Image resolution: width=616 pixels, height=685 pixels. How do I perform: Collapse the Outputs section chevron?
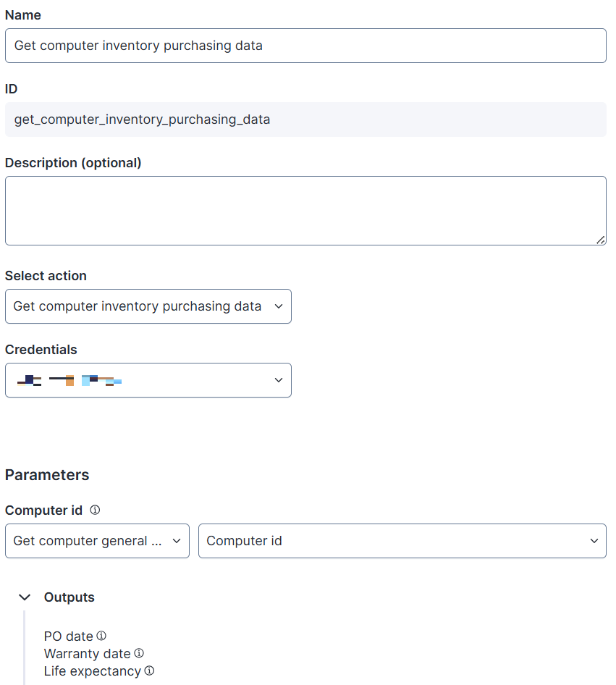tap(25, 597)
